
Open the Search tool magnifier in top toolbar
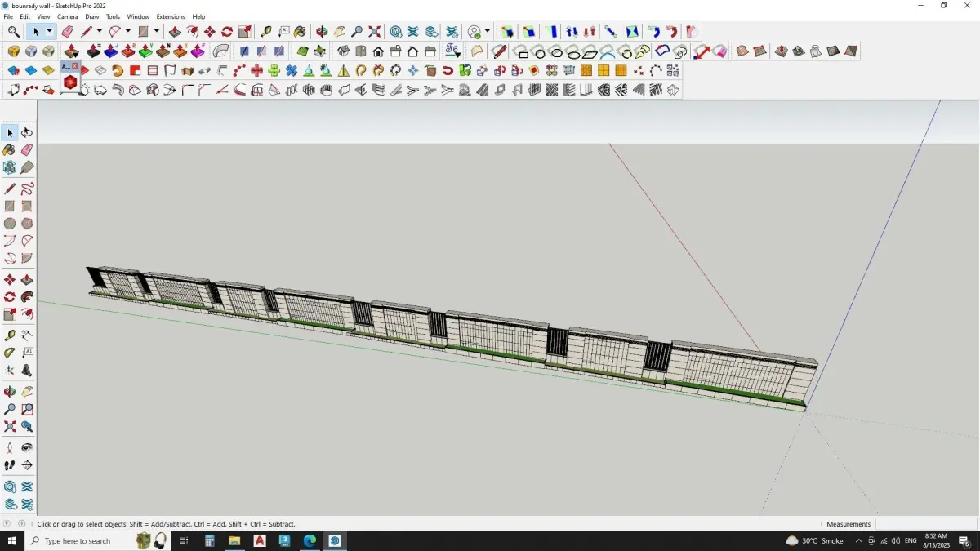pos(14,32)
